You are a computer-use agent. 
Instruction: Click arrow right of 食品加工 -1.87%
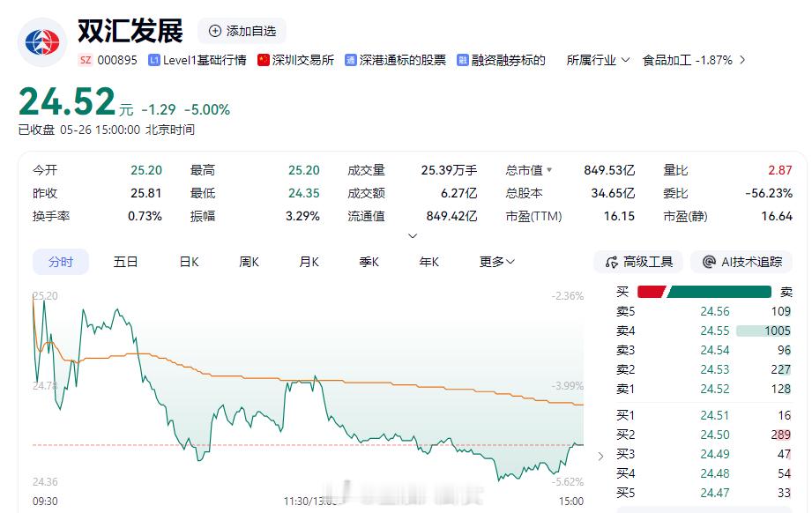[x=742, y=60]
